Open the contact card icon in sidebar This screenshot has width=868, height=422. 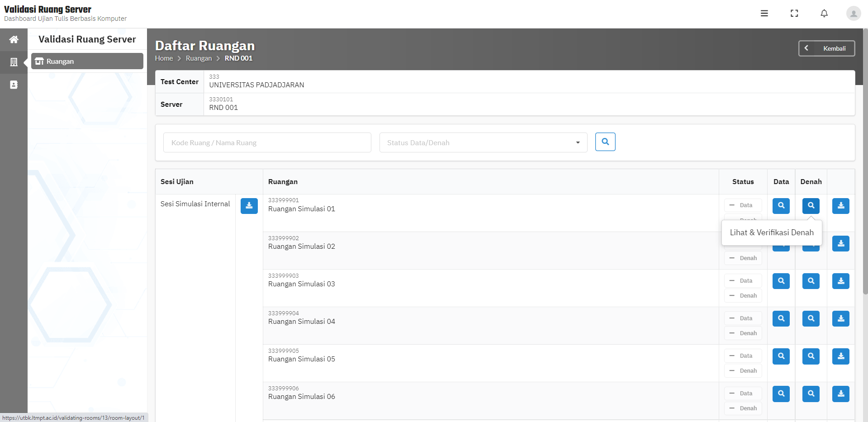(14, 85)
